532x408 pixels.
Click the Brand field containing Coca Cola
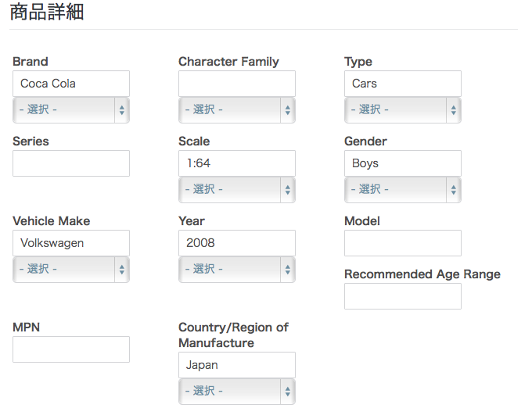(71, 84)
